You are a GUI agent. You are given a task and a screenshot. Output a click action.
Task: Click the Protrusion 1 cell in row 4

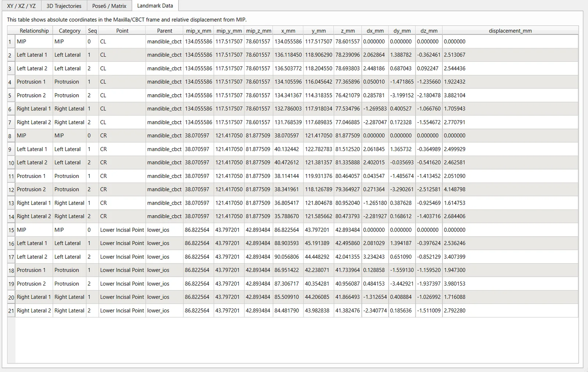point(34,82)
